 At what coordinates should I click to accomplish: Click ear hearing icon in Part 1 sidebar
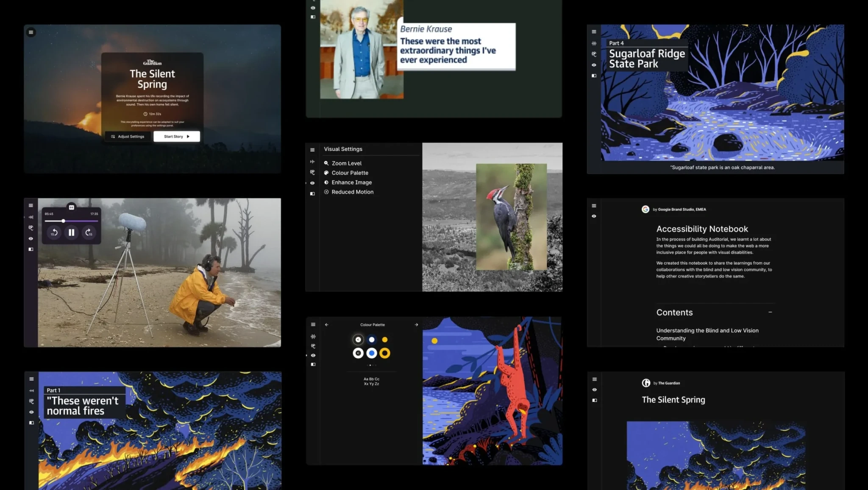[x=31, y=401]
